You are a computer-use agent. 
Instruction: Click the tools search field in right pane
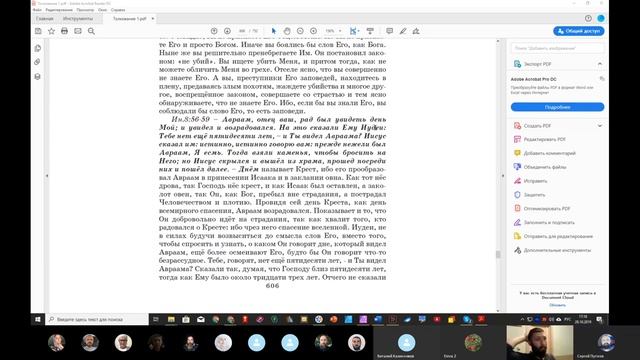558,48
